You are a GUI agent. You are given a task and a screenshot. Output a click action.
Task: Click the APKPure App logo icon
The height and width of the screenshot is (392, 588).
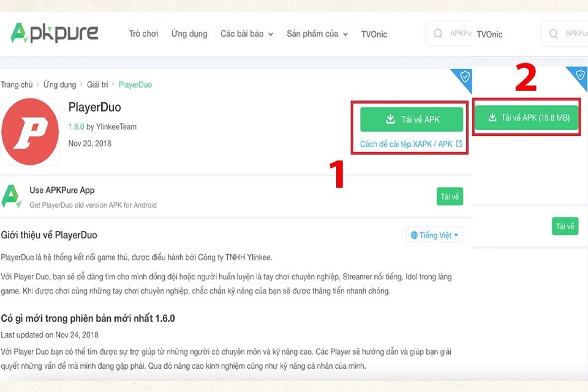(x=11, y=196)
